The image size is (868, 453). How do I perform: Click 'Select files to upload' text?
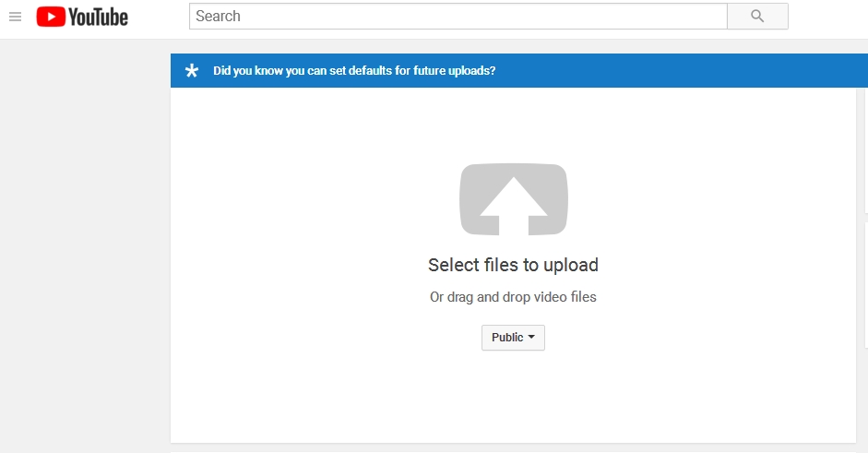(x=513, y=265)
